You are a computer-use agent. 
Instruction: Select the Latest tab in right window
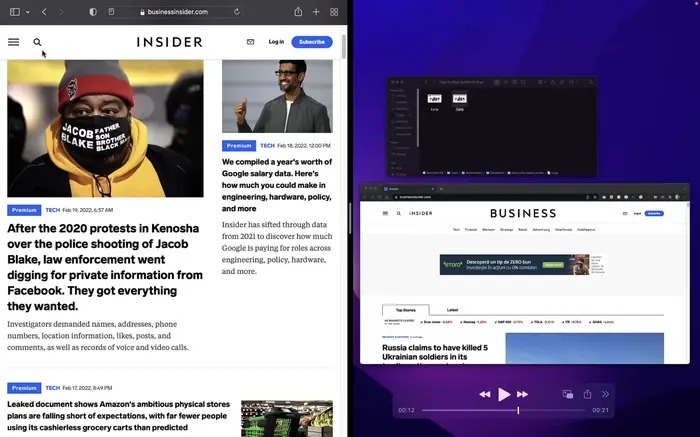(x=452, y=310)
